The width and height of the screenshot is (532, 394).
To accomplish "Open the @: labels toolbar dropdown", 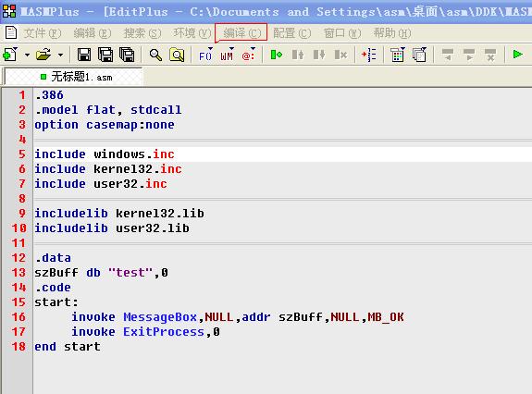I will pos(248,55).
